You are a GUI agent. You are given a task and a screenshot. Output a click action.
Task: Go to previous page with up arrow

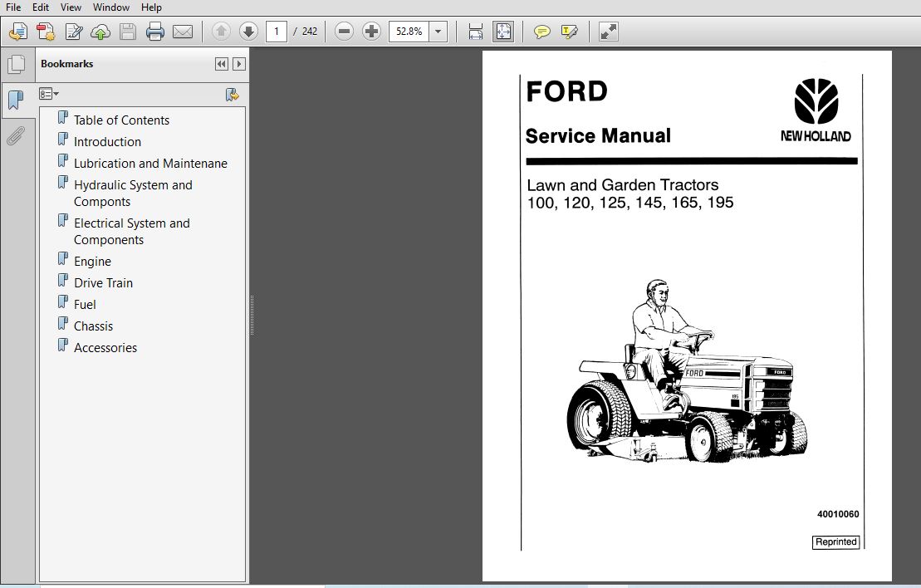click(x=222, y=32)
